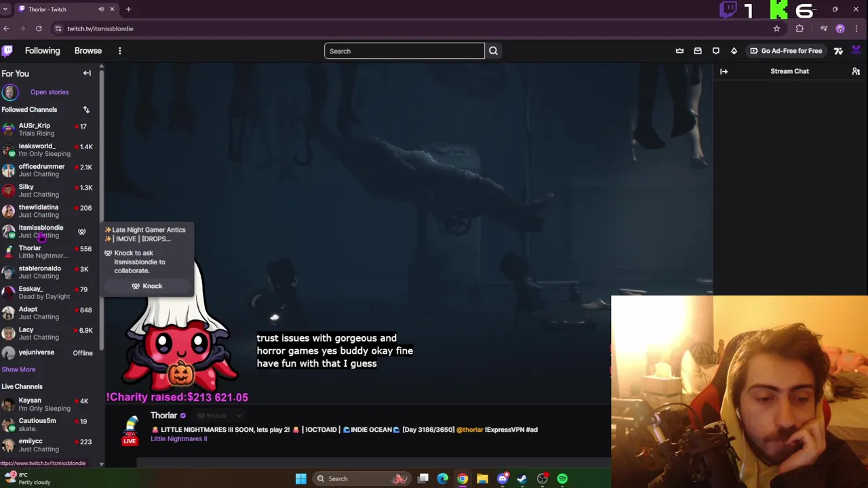Screen dimensions: 868x488
Task: Open File Explorer from taskbar
Action: (x=482, y=479)
